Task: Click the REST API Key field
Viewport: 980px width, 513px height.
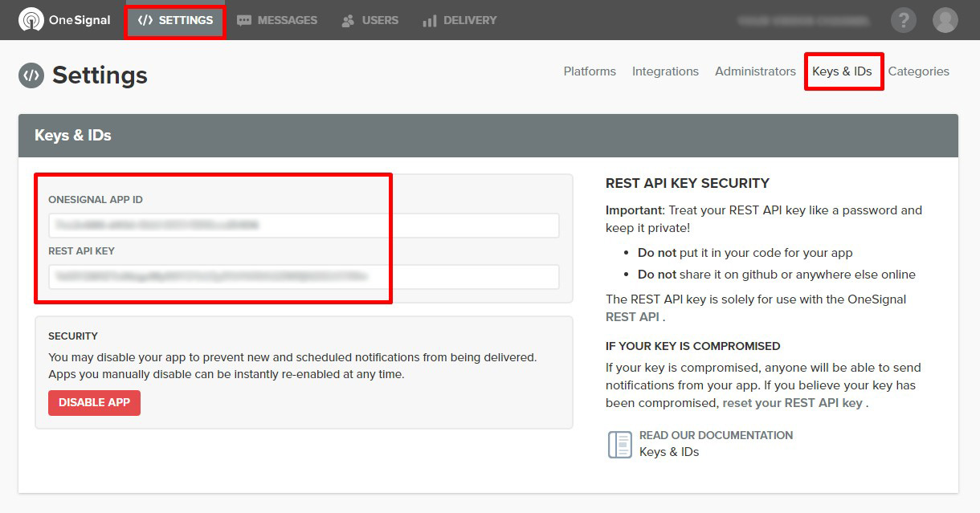Action: pos(304,277)
